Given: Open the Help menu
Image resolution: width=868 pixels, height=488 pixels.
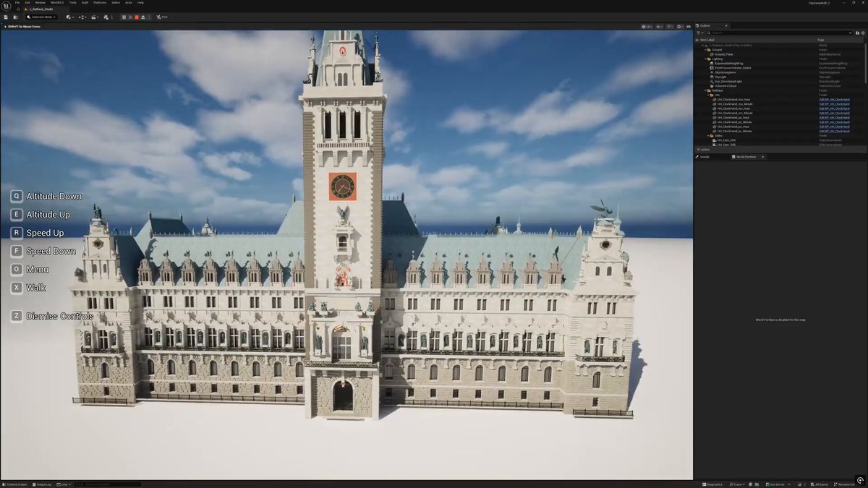Looking at the screenshot, I should tap(140, 3).
